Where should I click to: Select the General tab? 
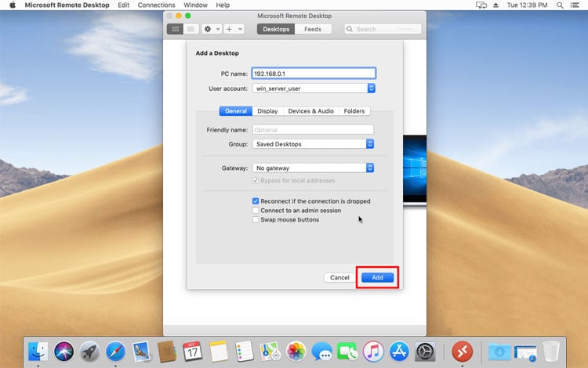(236, 111)
